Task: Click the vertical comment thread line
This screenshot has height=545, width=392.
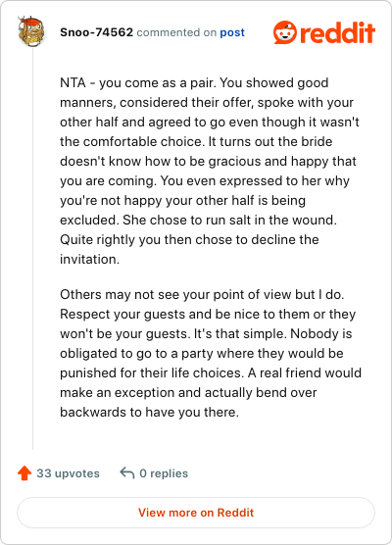Action: tap(32, 249)
